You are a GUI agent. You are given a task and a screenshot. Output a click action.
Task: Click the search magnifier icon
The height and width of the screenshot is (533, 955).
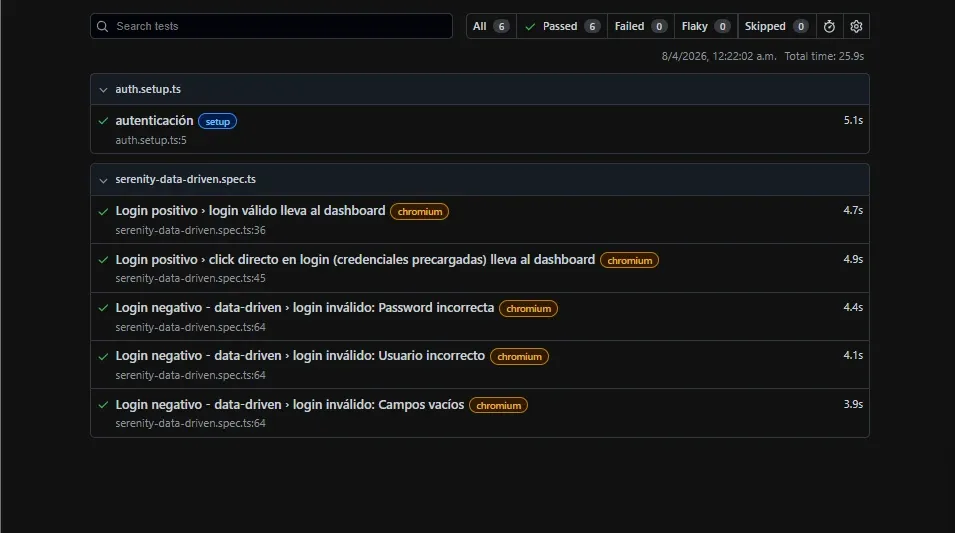click(x=102, y=26)
